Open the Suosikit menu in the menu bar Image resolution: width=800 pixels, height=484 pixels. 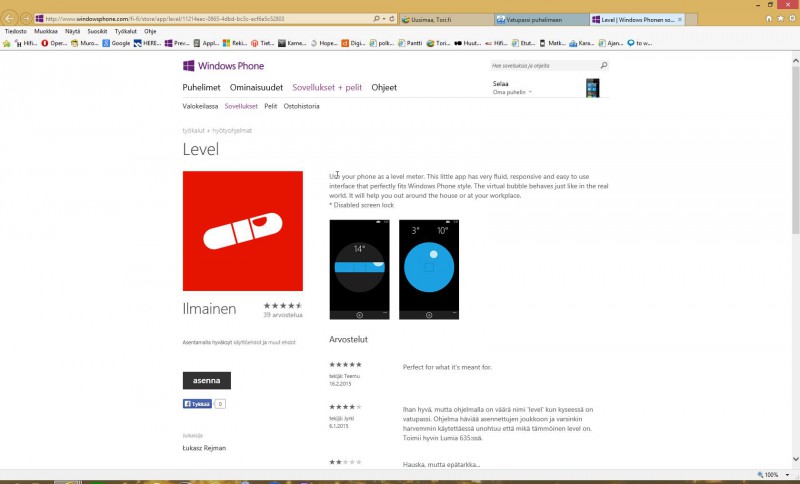(x=98, y=31)
